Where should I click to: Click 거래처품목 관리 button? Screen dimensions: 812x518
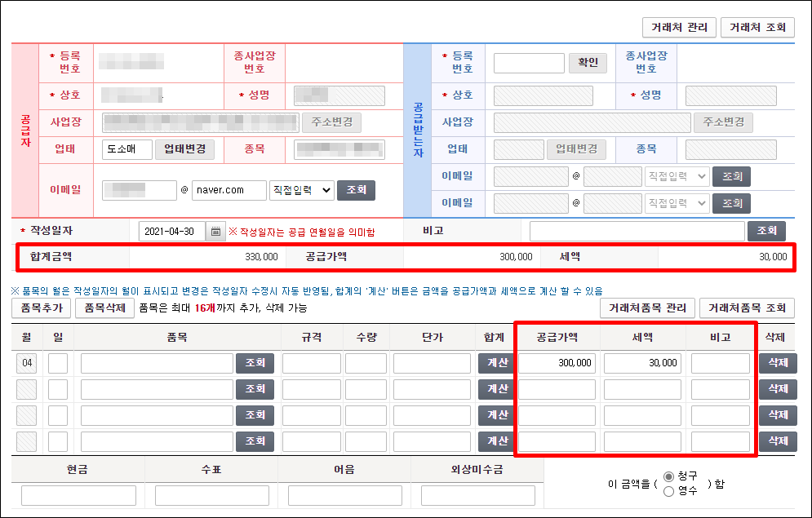[647, 308]
